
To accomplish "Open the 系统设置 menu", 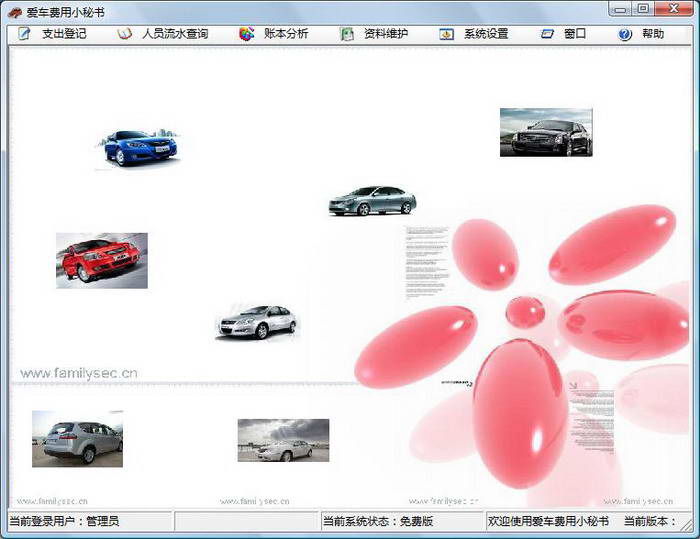I will pos(486,34).
